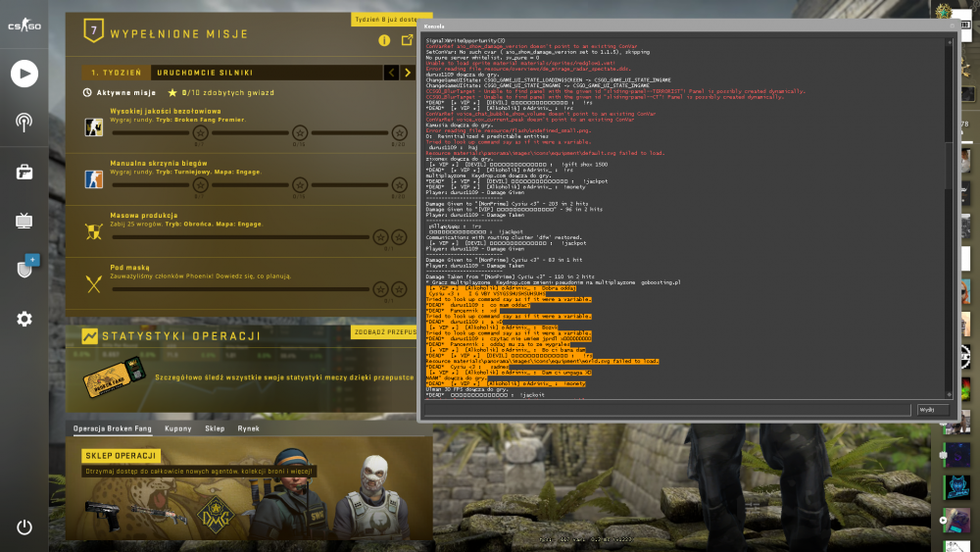Image resolution: width=980 pixels, height=552 pixels.
Task: Click the Broken Fang pass ticket image
Action: point(115,376)
